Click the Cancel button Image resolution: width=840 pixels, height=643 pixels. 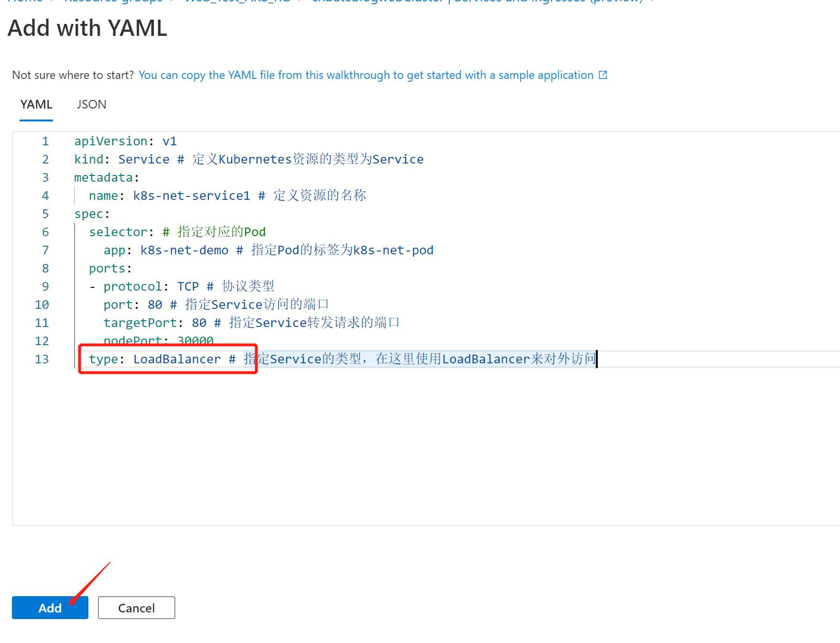[137, 608]
